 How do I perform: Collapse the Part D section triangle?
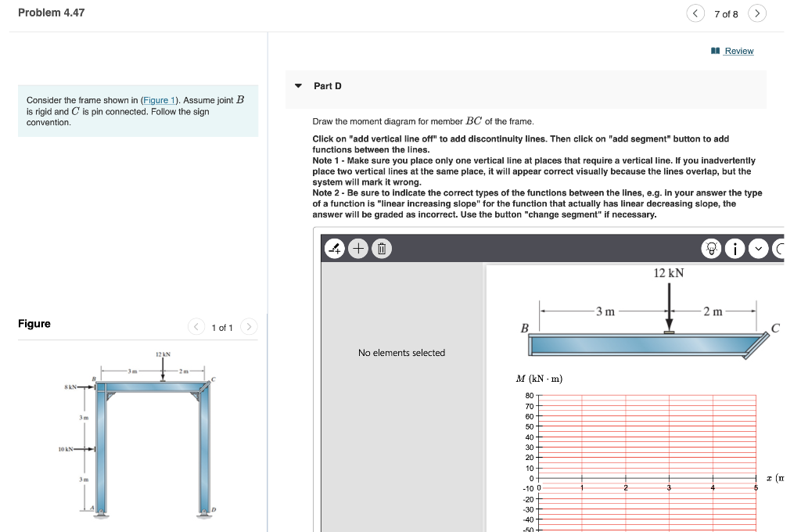(298, 86)
